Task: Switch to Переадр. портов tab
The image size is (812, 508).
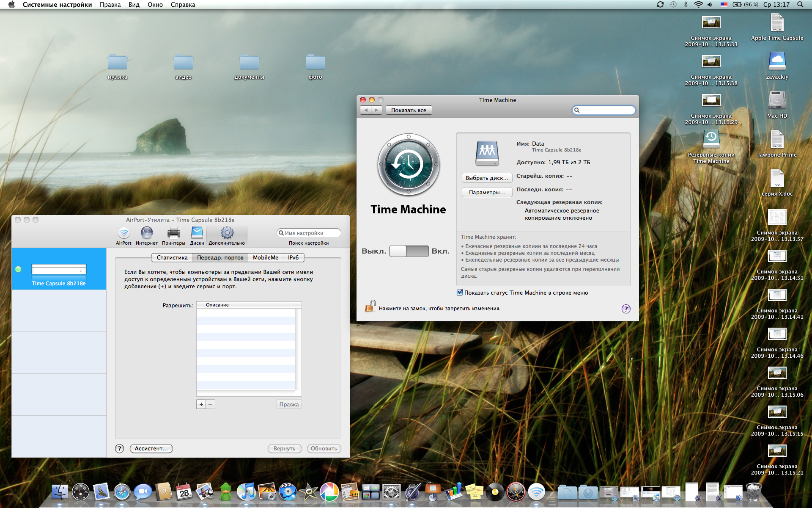Action: [220, 257]
